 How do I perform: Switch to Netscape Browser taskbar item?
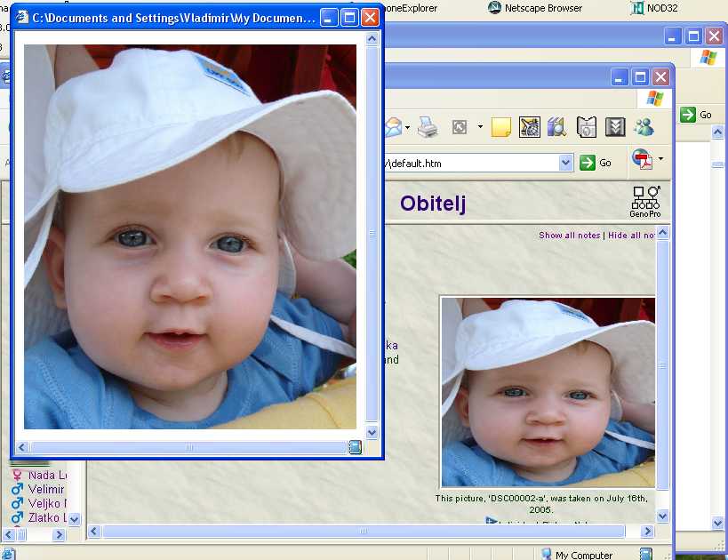(535, 8)
